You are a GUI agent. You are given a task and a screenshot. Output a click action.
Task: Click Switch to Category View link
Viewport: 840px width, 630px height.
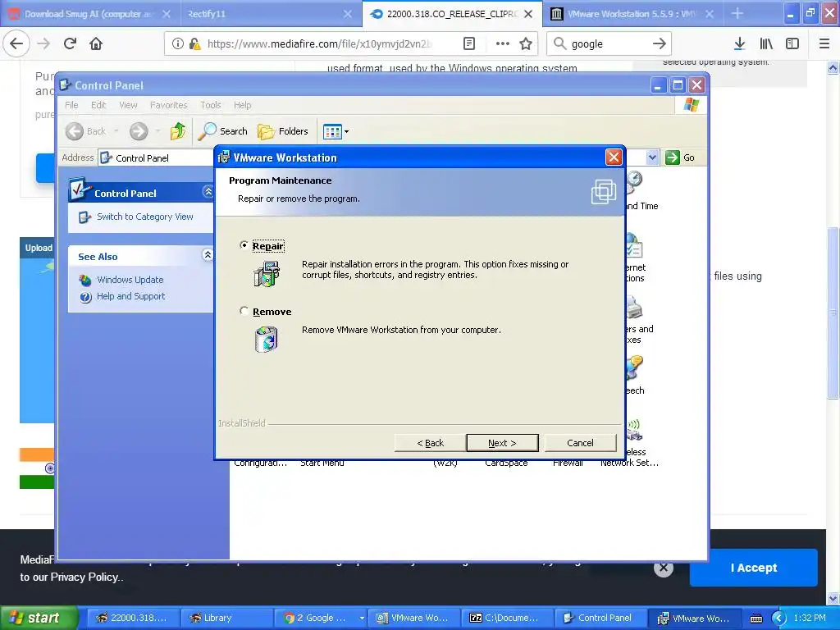tap(144, 217)
